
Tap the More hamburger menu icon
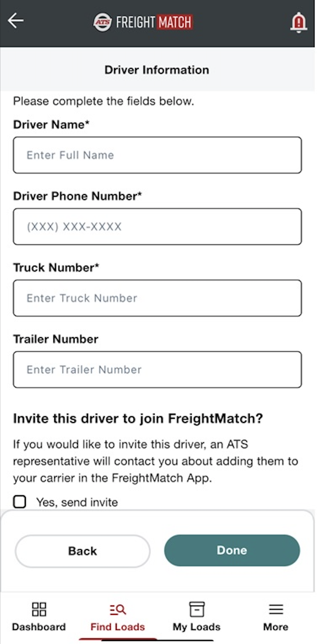pyautogui.click(x=276, y=609)
